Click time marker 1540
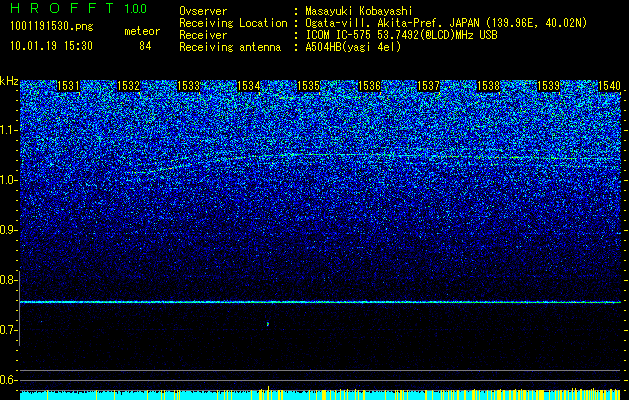The height and width of the screenshot is (400, 629). pos(609,86)
